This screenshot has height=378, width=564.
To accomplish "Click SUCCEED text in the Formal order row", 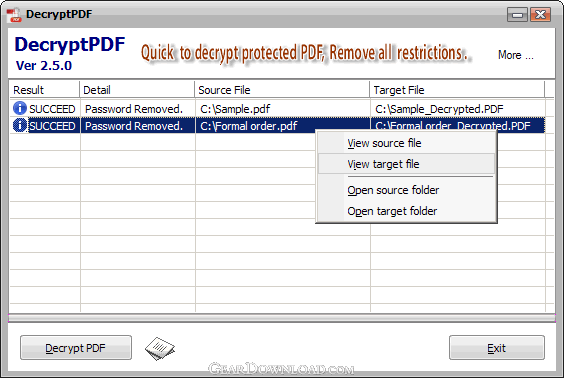I will 52,126.
